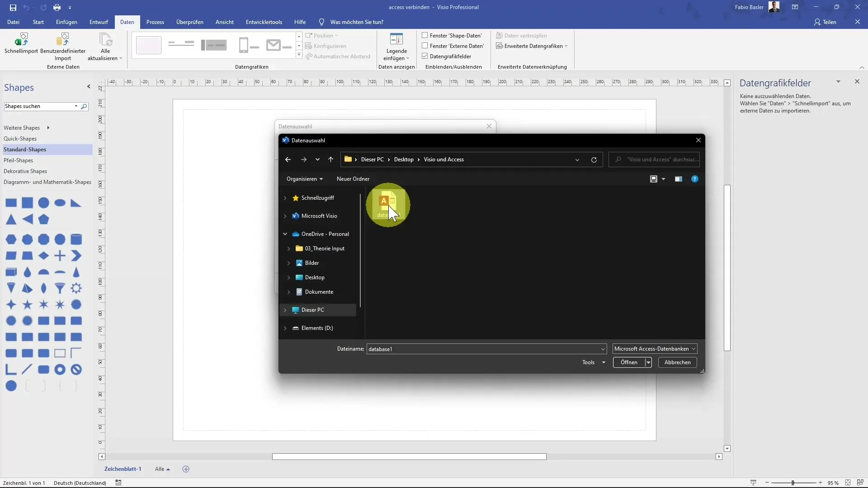Click fit page to window icon
This screenshot has height=488, width=868.
(848, 483)
